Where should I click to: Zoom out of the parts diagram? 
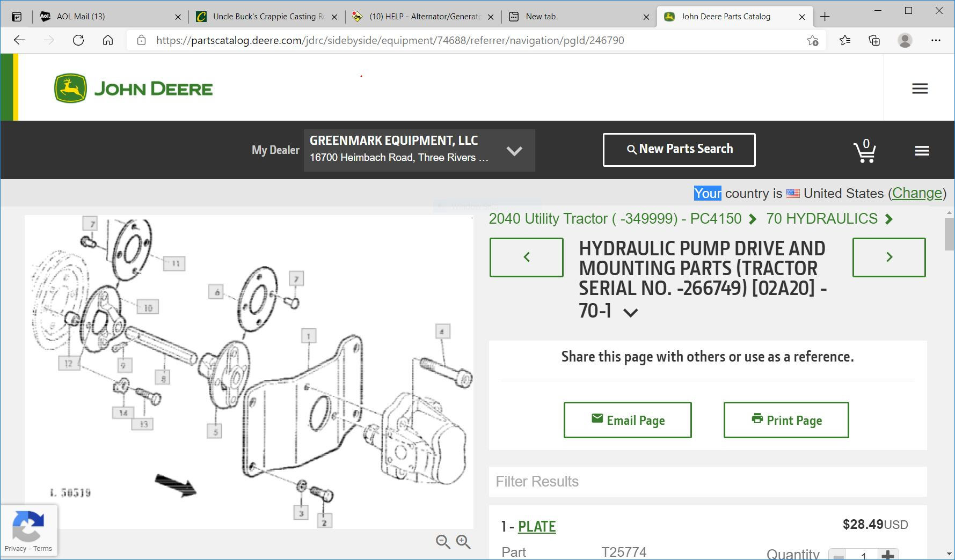coord(443,542)
